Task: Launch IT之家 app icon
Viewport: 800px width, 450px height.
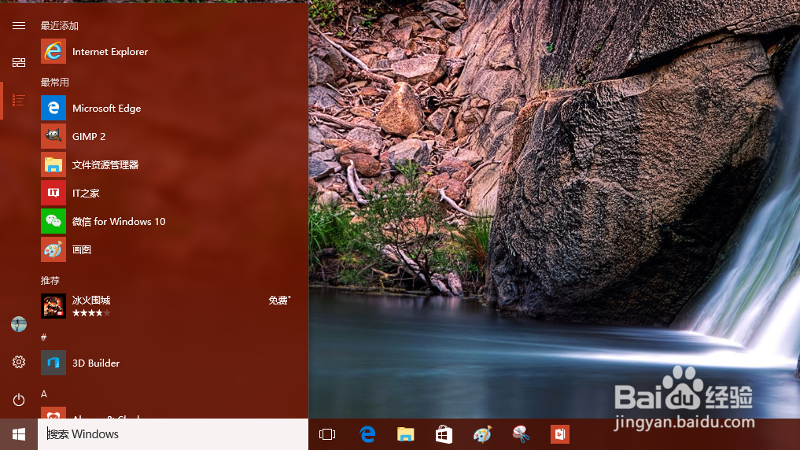Action: click(54, 193)
